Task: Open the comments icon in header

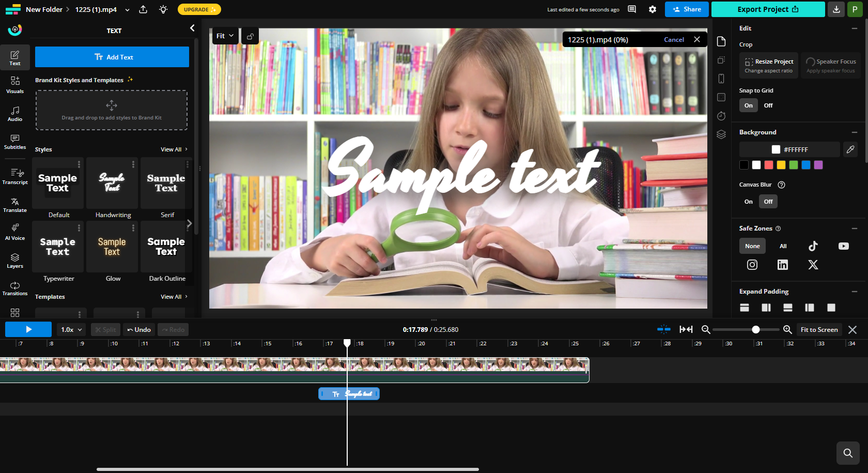Action: tap(632, 9)
